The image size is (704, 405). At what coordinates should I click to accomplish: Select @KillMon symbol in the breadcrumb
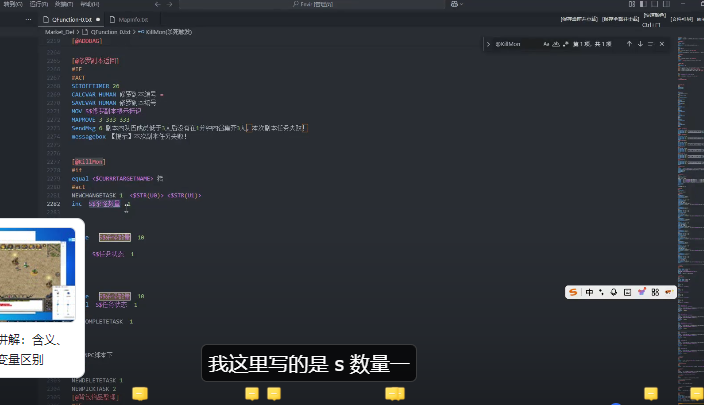(x=169, y=32)
